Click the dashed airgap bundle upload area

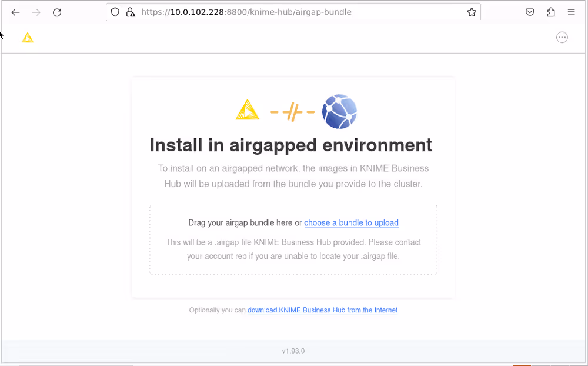[293, 238]
